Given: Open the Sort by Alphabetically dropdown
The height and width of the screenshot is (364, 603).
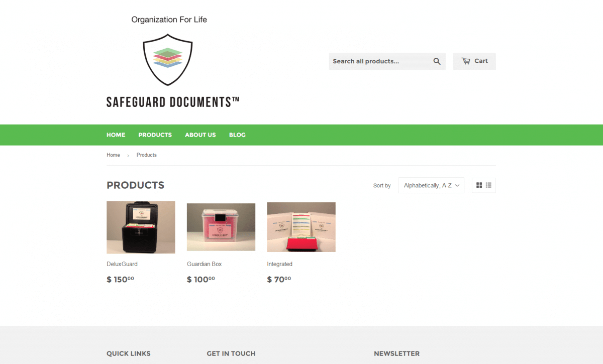Looking at the screenshot, I should (431, 185).
